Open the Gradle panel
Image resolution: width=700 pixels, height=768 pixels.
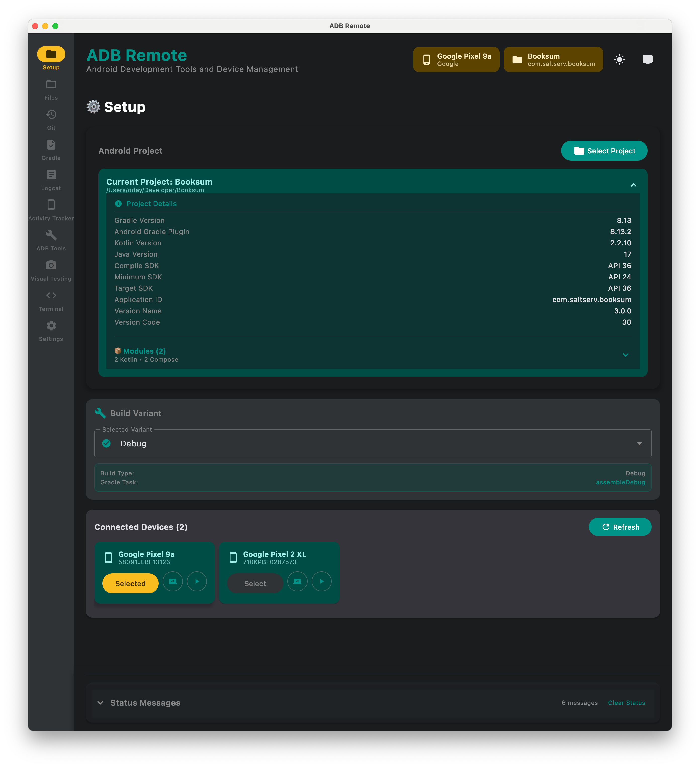pos(51,149)
